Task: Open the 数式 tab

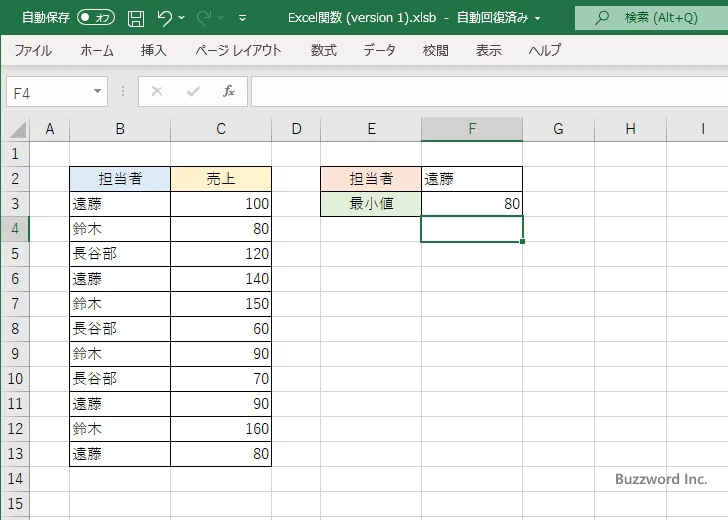Action: pos(324,50)
